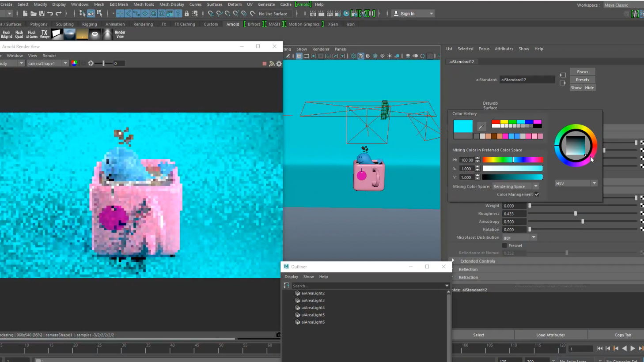Open the Mesh Tools menu
Screen dimensions: 644x362
[144, 4]
